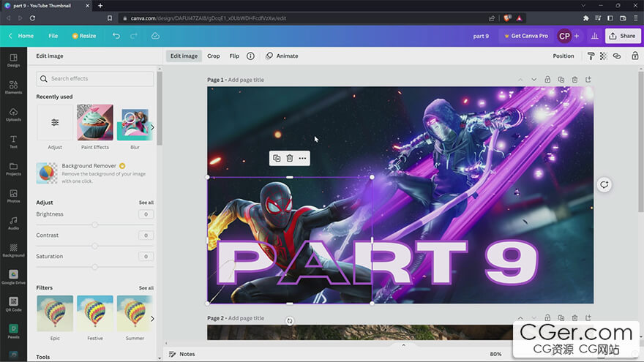The width and height of the screenshot is (644, 362).
Task: Open the Pexels sidebar app
Action: (x=14, y=331)
